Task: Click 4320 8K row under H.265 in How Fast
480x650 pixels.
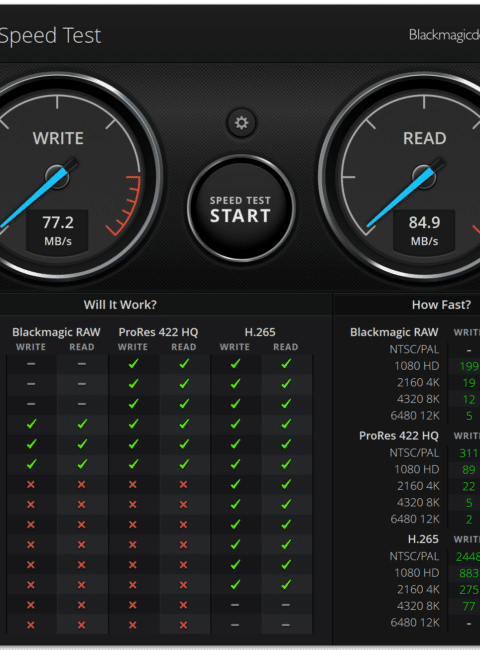Action: click(418, 606)
